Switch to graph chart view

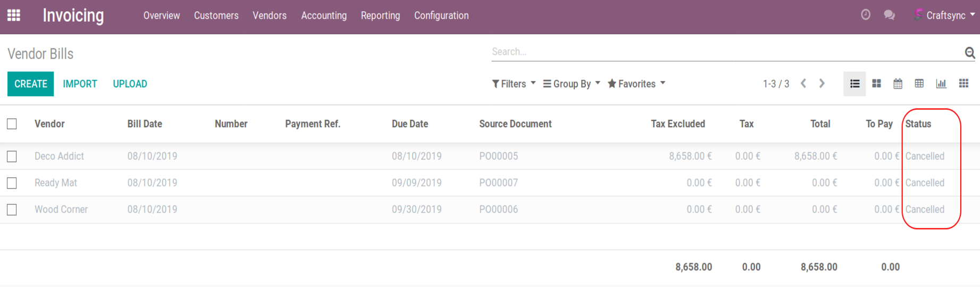pos(941,84)
